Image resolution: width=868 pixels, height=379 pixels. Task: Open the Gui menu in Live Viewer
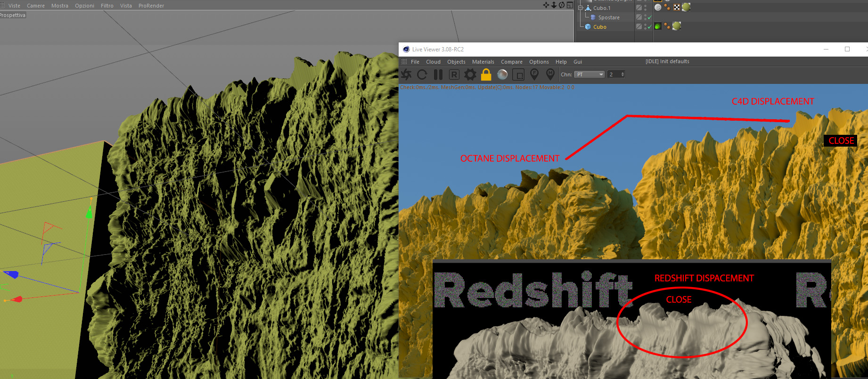[x=578, y=62]
